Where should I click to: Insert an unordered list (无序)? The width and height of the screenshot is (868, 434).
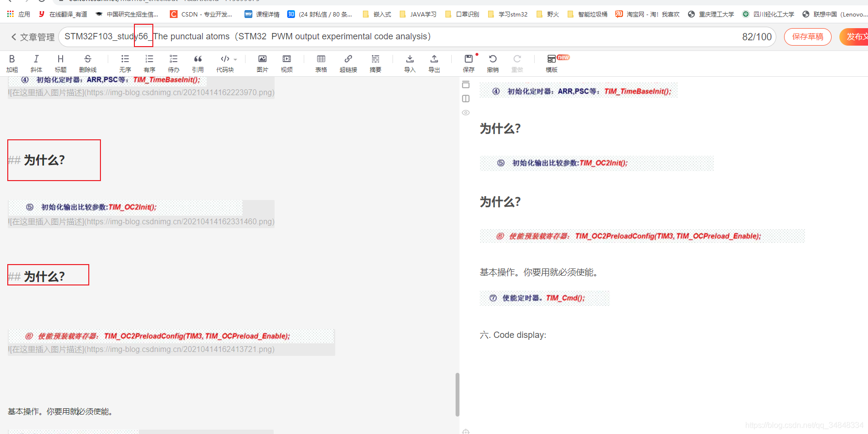point(125,64)
